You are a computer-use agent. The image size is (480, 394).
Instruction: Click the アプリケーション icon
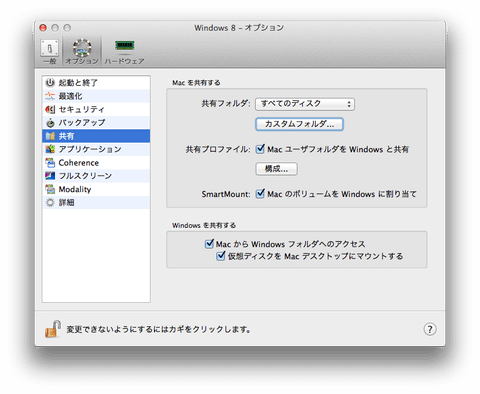[x=50, y=149]
